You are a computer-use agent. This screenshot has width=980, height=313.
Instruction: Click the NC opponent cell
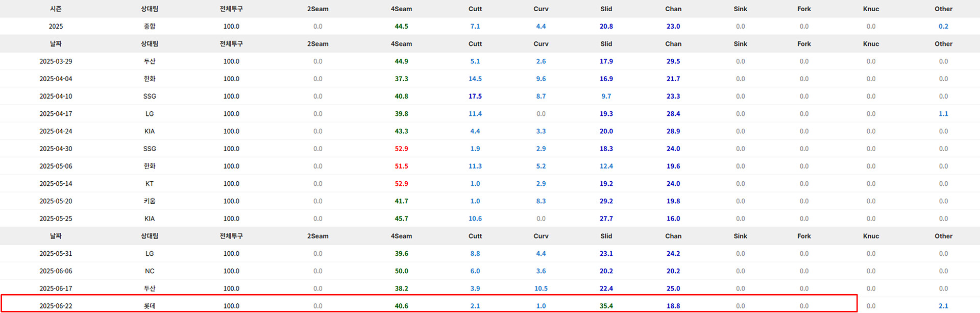point(150,271)
